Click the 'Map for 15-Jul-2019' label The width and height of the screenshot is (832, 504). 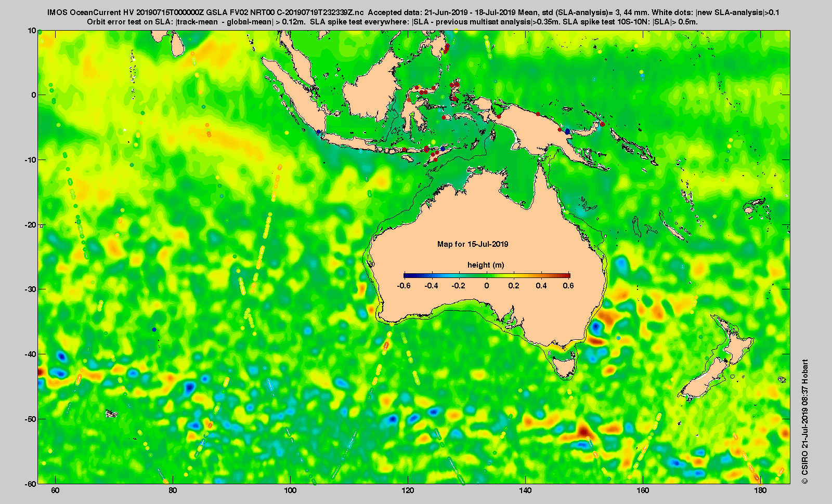pyautogui.click(x=473, y=244)
